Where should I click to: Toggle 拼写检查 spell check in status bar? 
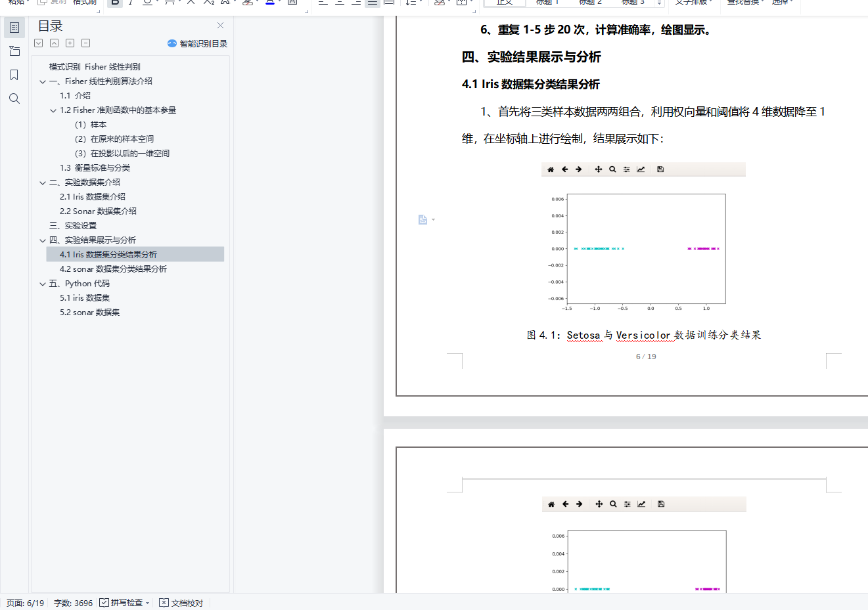coord(122,603)
